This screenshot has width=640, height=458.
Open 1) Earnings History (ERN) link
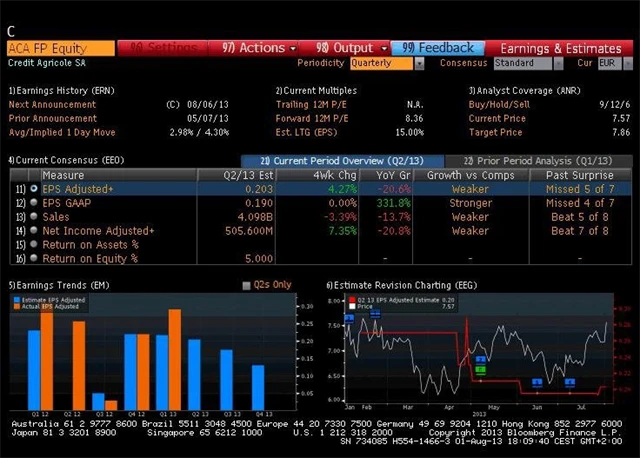coord(62,91)
